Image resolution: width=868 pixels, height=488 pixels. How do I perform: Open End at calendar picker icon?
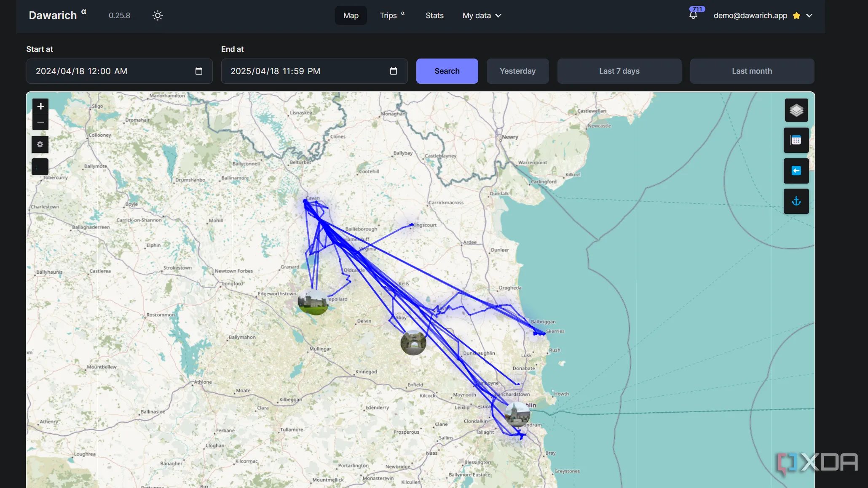click(394, 71)
